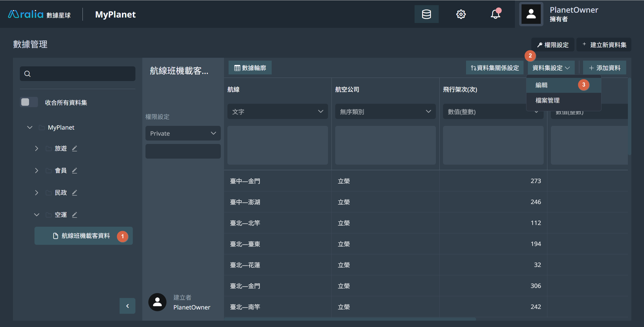Click the creator avatar beside 建立者

click(x=157, y=302)
